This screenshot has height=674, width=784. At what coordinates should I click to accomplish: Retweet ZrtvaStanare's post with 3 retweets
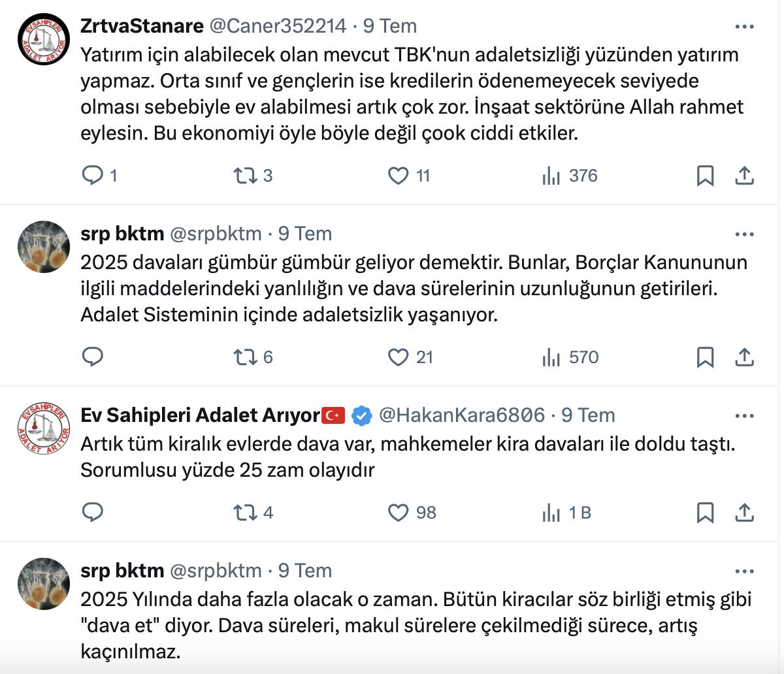(246, 175)
